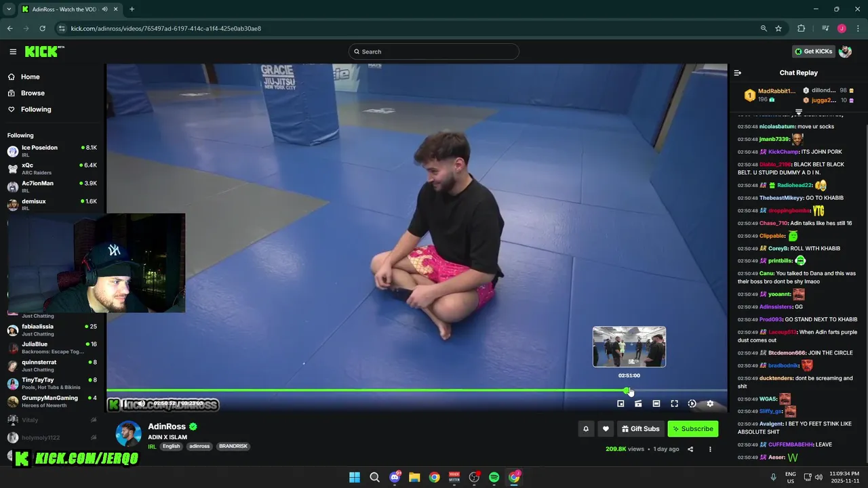Share the video
Image resolution: width=868 pixels, height=488 pixels.
(690, 449)
